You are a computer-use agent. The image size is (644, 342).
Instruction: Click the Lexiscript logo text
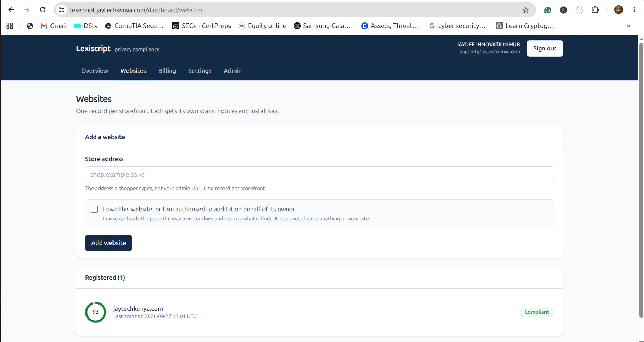coord(93,49)
